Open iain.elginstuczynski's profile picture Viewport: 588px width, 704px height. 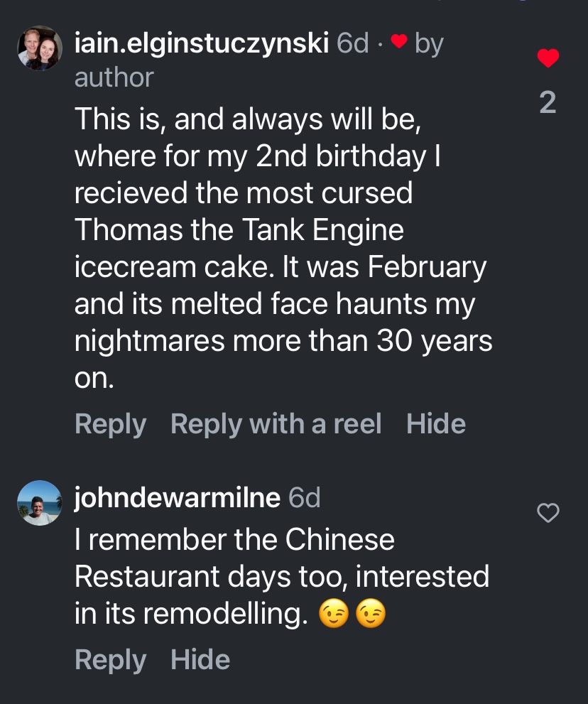(40, 48)
